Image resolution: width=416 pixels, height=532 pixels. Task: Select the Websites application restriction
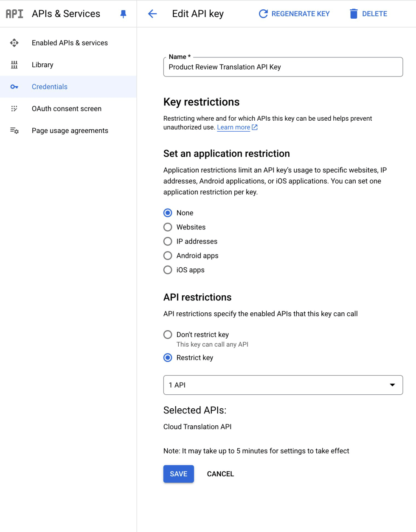[168, 227]
